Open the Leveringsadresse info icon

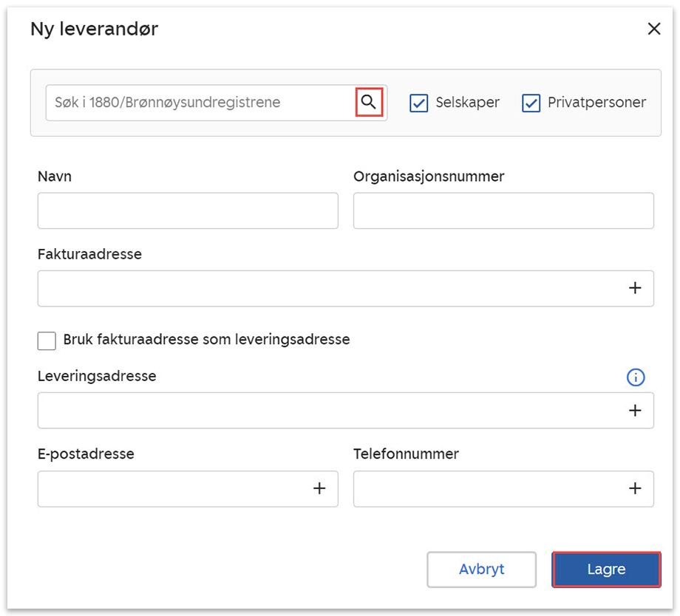pyautogui.click(x=635, y=377)
